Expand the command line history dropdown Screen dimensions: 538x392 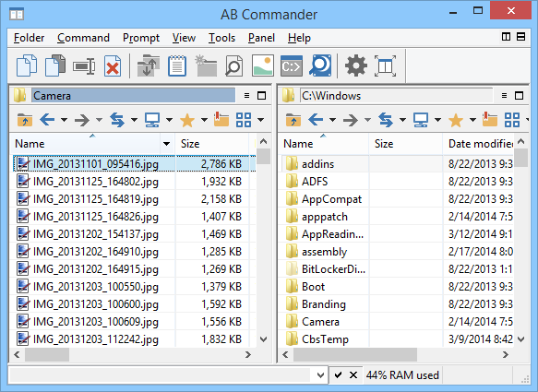point(320,374)
